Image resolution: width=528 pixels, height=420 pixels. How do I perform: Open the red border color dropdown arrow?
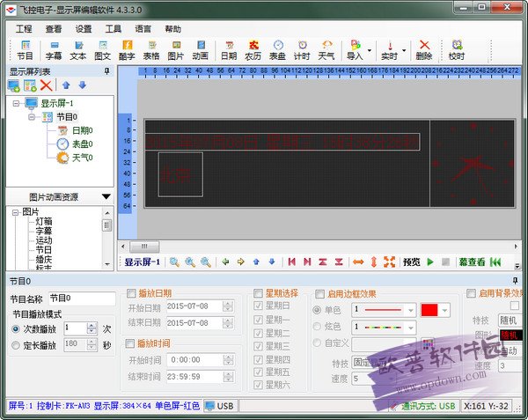point(444,310)
